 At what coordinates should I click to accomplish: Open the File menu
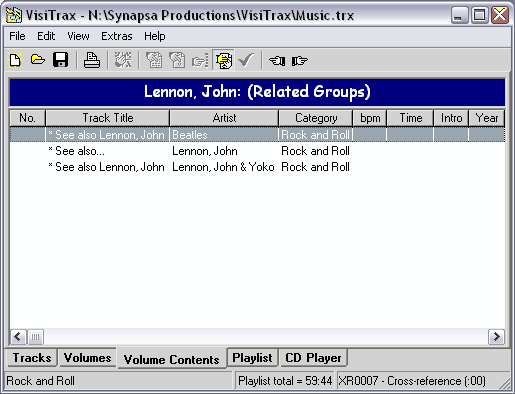[17, 36]
